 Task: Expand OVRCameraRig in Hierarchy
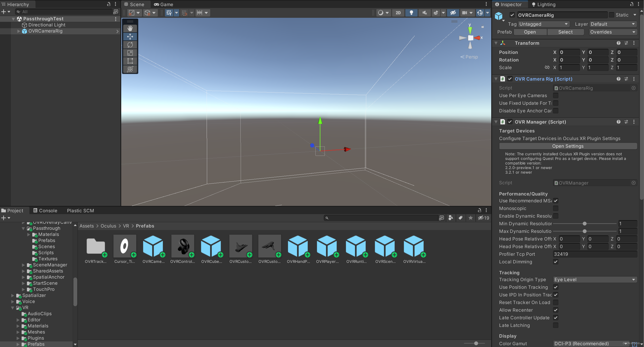coord(19,31)
